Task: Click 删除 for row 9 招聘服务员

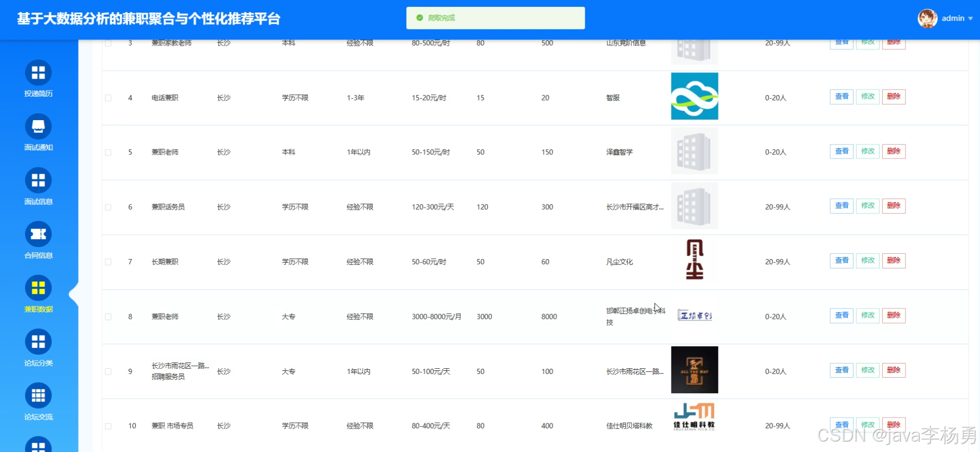Action: (x=894, y=370)
